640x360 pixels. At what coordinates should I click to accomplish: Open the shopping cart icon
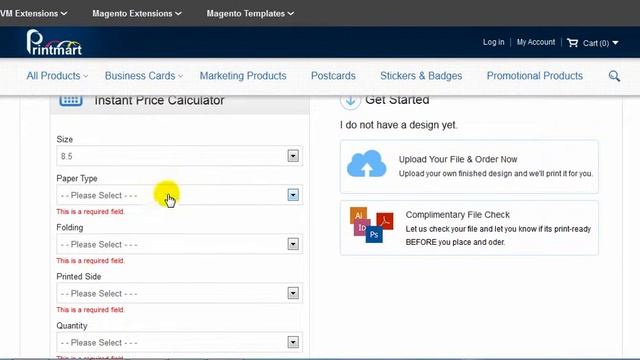pyautogui.click(x=573, y=42)
